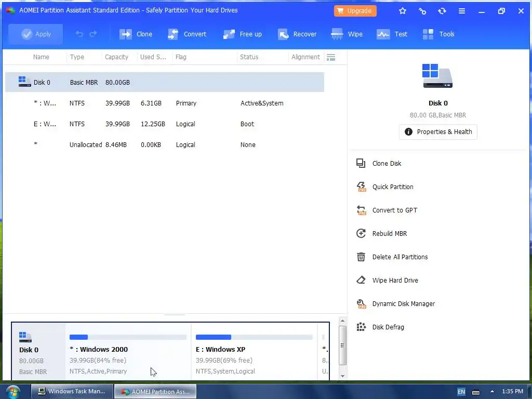Screen dimensions: 532x399
Task: Click the 12.25GB used space cell
Action: [153, 124]
